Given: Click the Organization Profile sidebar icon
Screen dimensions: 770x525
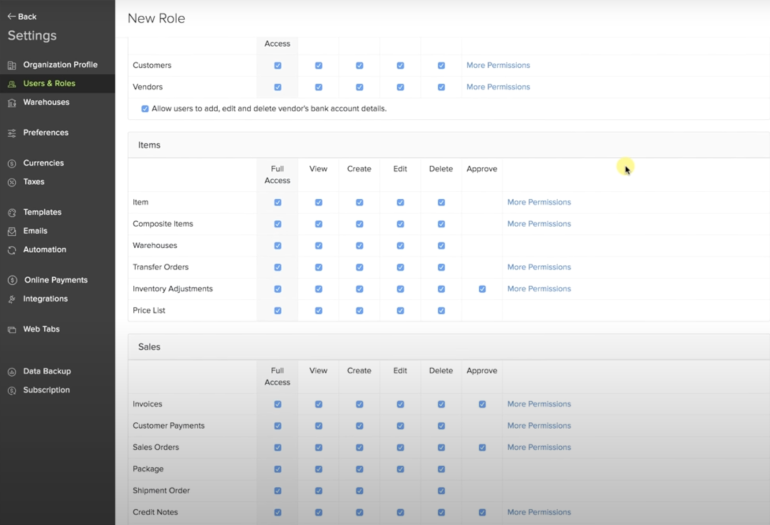Looking at the screenshot, I should (12, 65).
